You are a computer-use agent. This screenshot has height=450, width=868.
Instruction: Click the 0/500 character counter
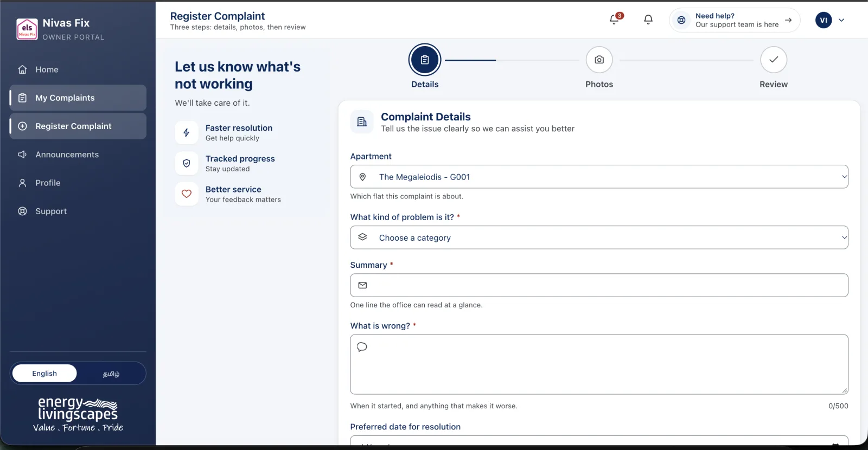[x=838, y=406]
